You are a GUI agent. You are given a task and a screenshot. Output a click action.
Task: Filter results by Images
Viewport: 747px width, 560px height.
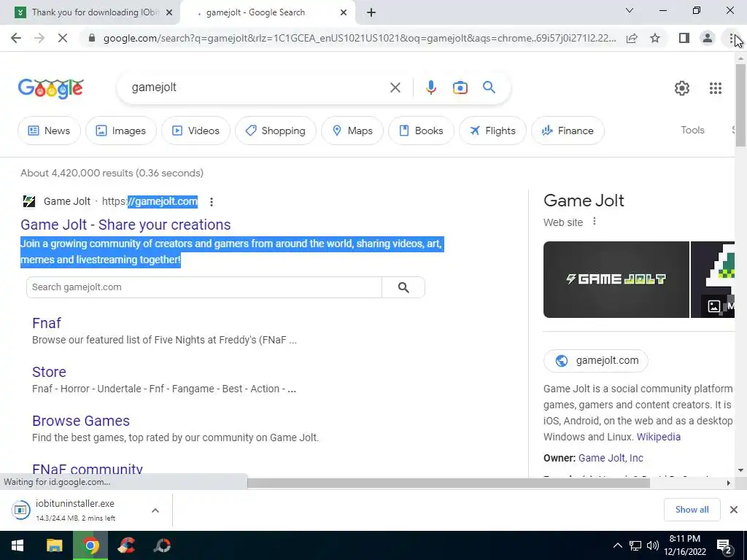tap(120, 131)
